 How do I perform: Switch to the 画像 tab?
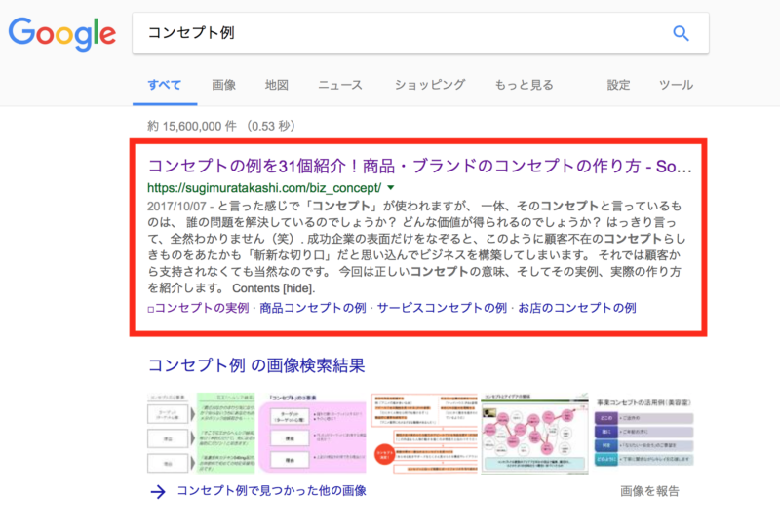[224, 85]
